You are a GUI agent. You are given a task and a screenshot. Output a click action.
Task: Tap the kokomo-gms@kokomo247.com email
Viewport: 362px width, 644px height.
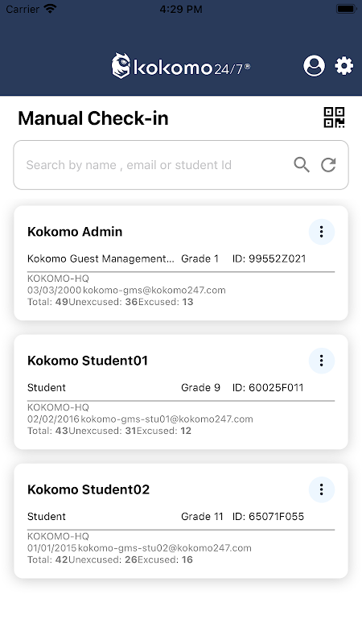tap(154, 291)
